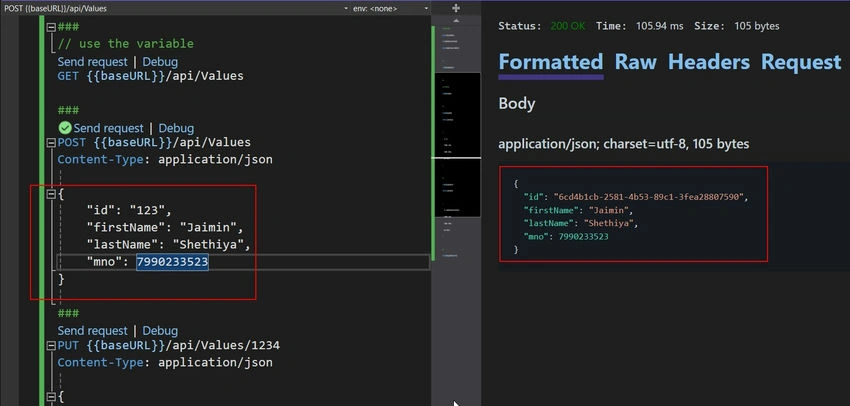
Task: Click the 105.94 ms time value
Action: coord(660,26)
